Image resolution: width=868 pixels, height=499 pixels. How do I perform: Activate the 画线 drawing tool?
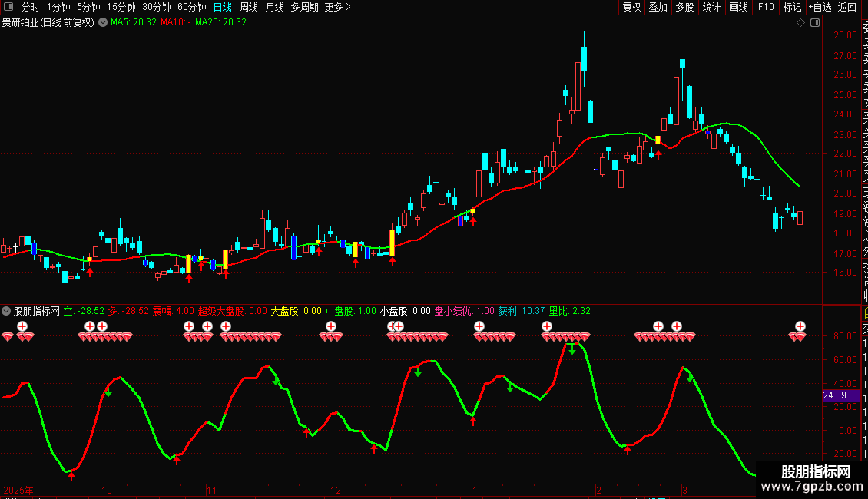point(738,7)
